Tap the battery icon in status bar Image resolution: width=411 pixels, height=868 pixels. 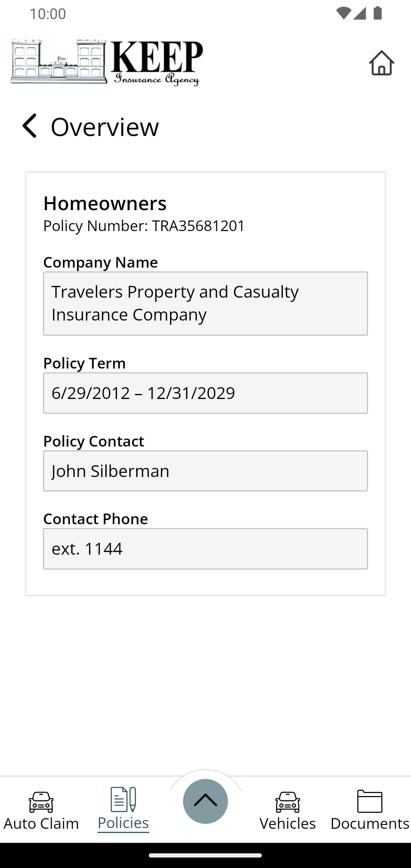(x=378, y=13)
